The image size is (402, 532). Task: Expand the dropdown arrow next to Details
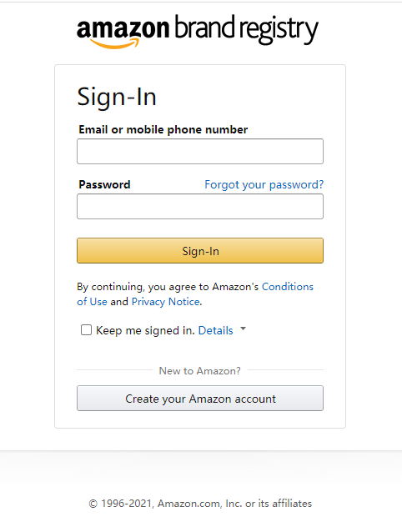[243, 329]
